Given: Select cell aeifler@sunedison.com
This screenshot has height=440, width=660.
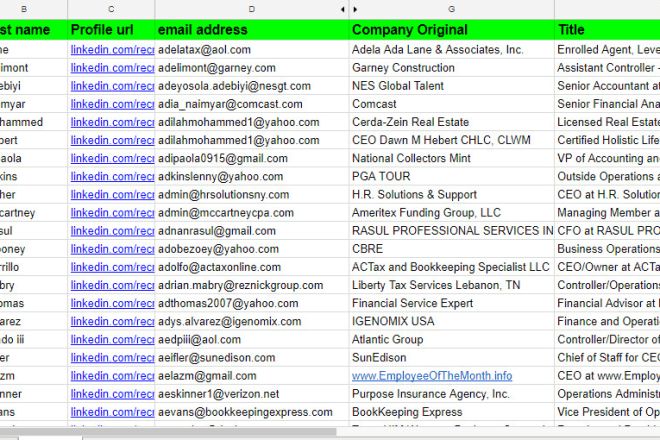Looking at the screenshot, I should coord(252,357).
